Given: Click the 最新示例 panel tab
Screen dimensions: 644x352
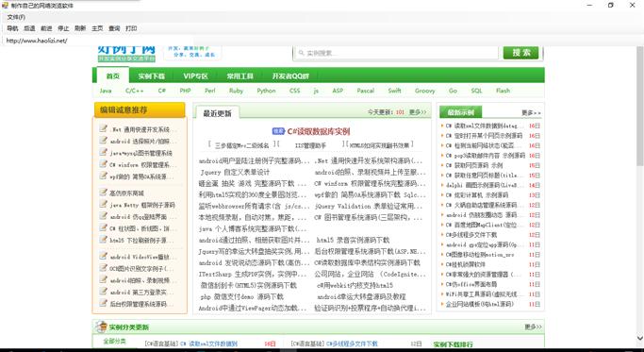Looking at the screenshot, I should tap(460, 112).
